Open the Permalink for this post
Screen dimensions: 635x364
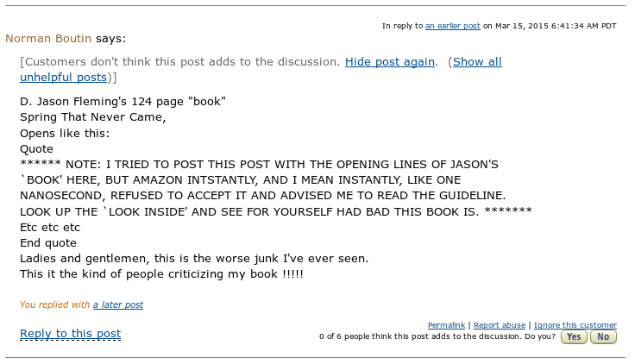[446, 325]
